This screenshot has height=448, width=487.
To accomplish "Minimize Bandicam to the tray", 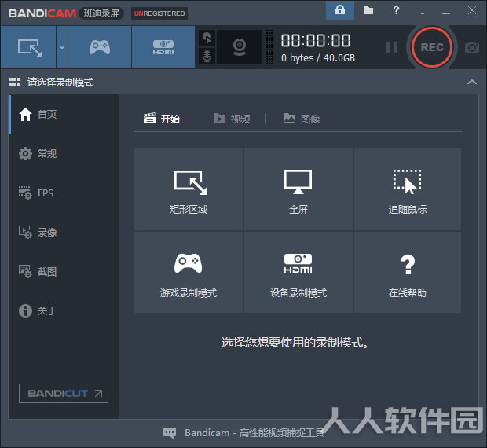I will [x=423, y=12].
